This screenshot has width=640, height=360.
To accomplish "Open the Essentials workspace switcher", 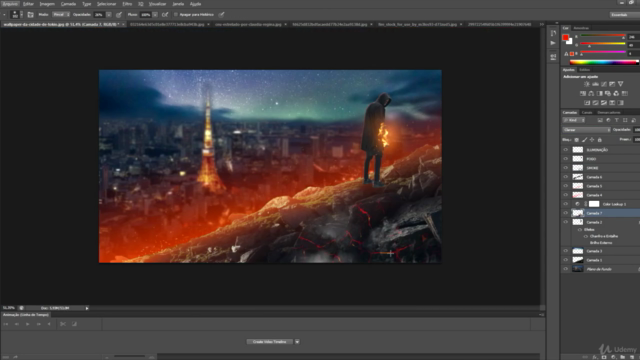I will pos(624,15).
